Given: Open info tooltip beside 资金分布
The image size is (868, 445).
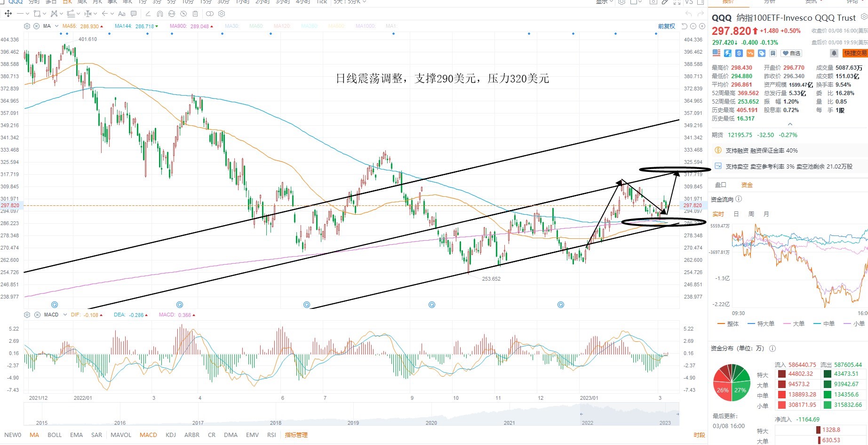Looking at the screenshot, I should [x=772, y=348].
